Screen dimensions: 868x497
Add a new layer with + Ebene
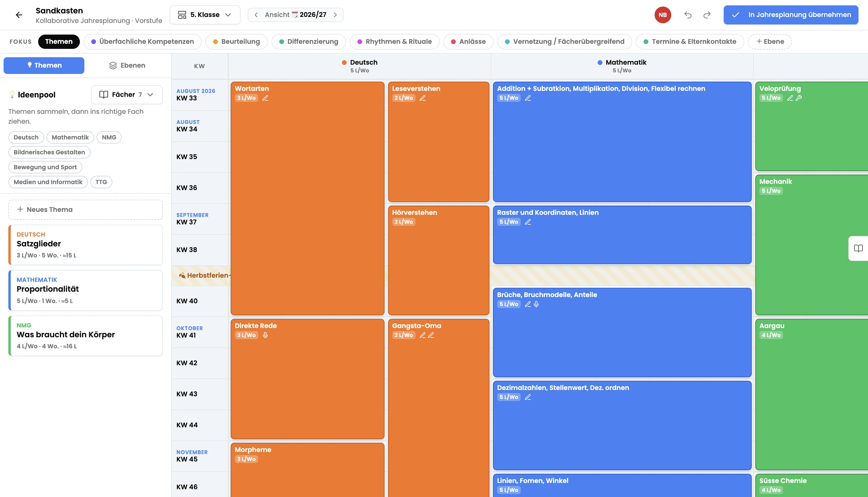coord(770,42)
